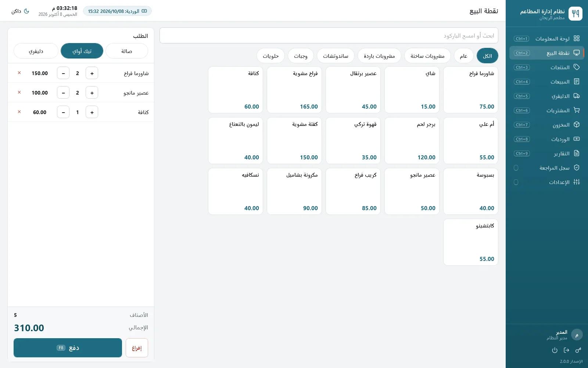The width and height of the screenshot is (588, 368).
Task: Add قهوة تركي product card
Action: click(x=353, y=141)
